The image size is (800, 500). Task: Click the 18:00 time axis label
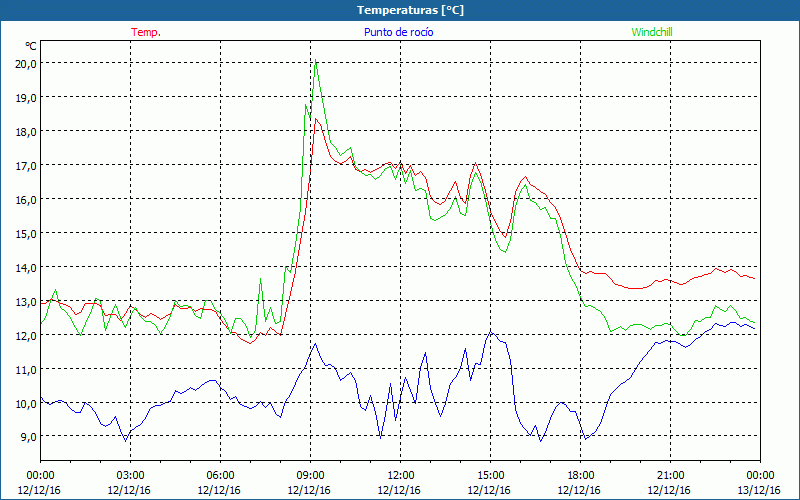(581, 476)
